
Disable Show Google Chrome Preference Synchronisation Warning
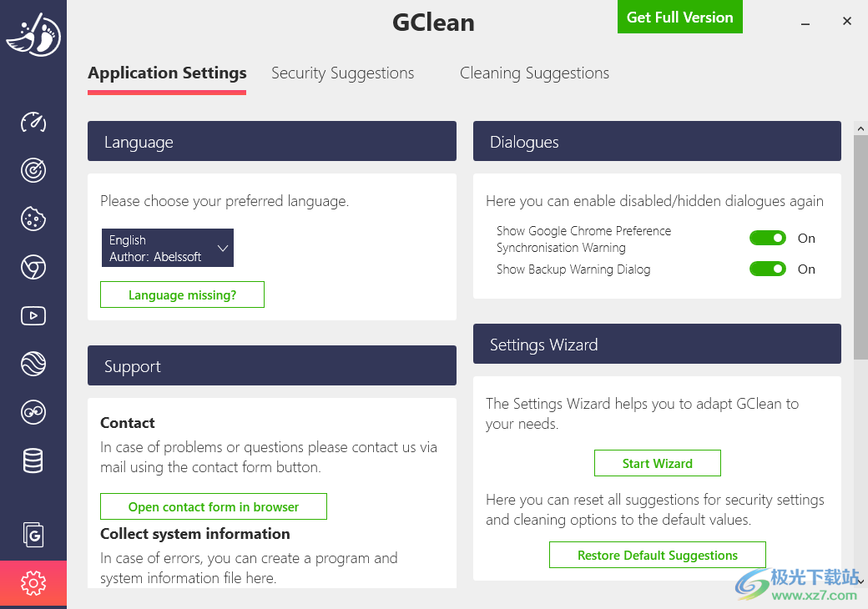click(767, 238)
